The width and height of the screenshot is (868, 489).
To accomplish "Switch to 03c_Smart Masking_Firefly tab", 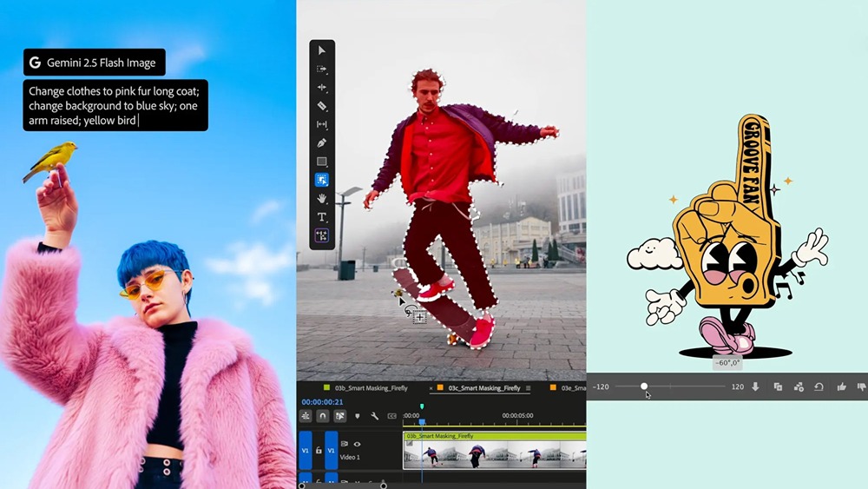I will point(483,388).
